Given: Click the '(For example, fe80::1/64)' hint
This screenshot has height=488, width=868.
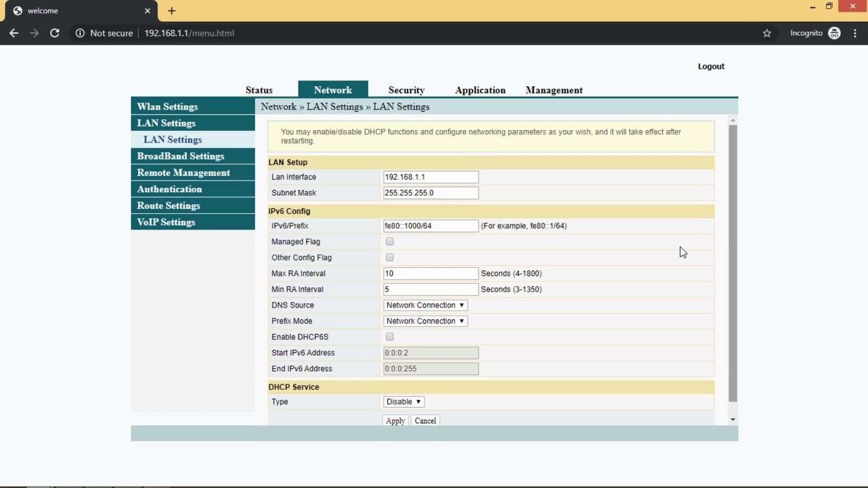Looking at the screenshot, I should [x=524, y=226].
